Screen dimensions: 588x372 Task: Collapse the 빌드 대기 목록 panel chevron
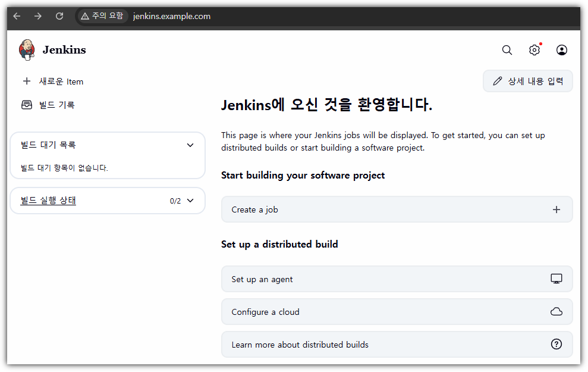(190, 145)
